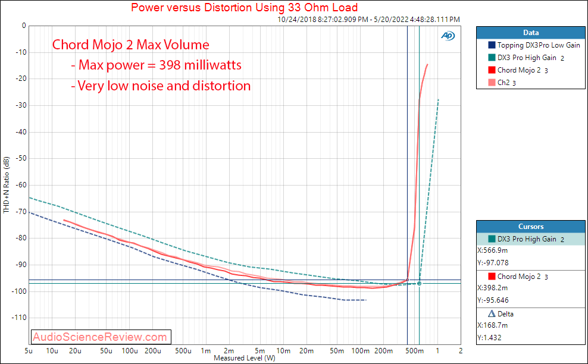This screenshot has height=364, width=588.
Task: Click the 'Max power = 398 milliwatts' annotation
Action: (x=156, y=65)
